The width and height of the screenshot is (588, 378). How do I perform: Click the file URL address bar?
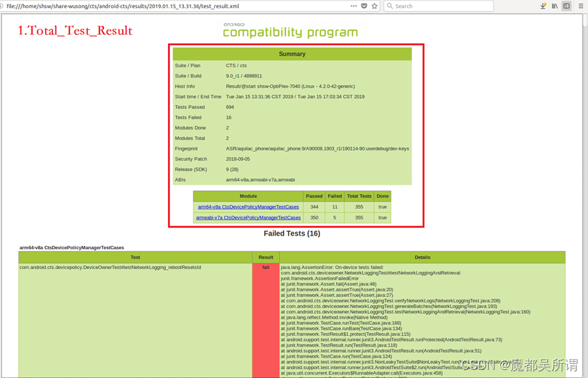(176, 6)
